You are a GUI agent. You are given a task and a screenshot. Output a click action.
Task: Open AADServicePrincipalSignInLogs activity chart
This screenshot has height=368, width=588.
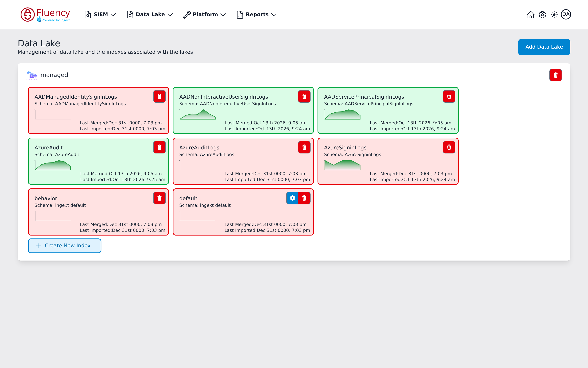pos(342,114)
